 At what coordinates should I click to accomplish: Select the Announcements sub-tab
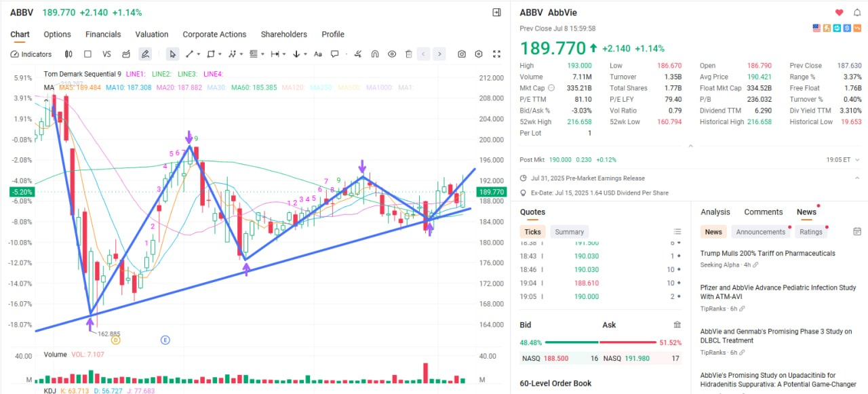[760, 232]
